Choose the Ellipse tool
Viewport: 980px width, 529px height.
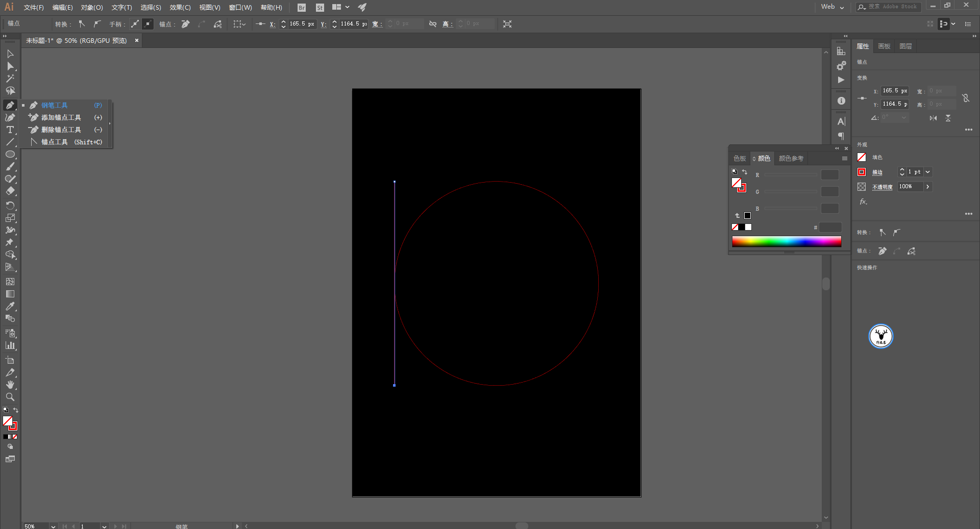(10, 155)
